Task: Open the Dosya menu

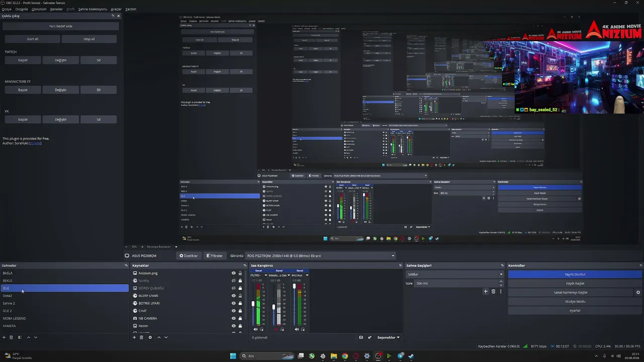Action: pos(7,9)
